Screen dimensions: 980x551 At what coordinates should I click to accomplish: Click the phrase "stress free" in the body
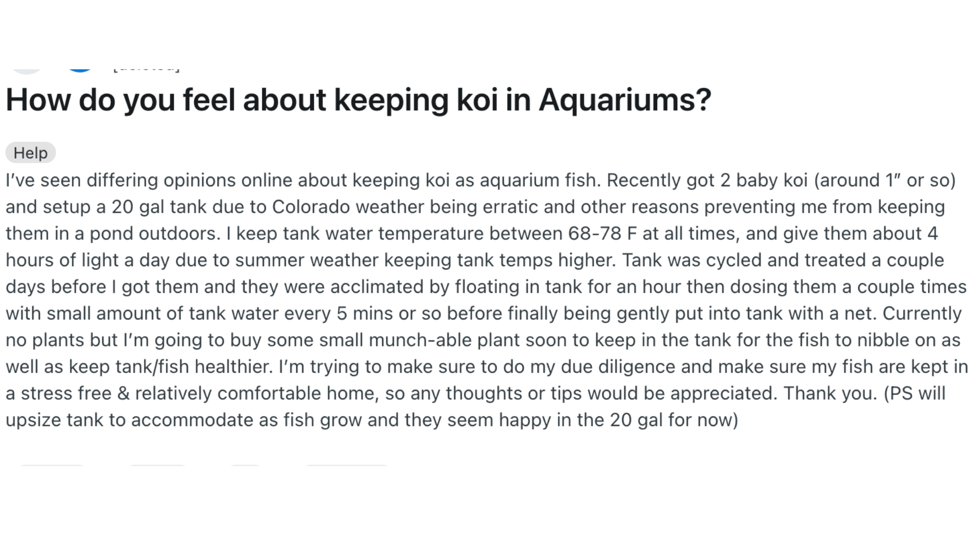[x=66, y=393]
